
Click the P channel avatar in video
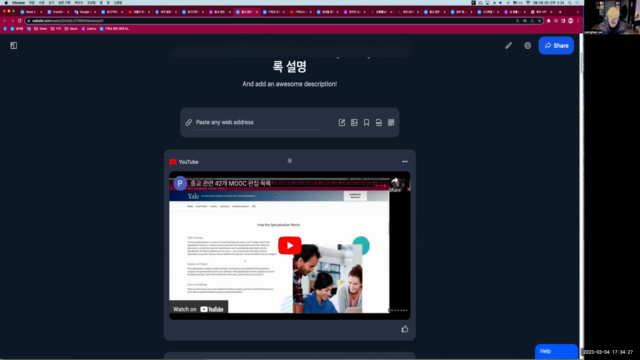coord(180,184)
